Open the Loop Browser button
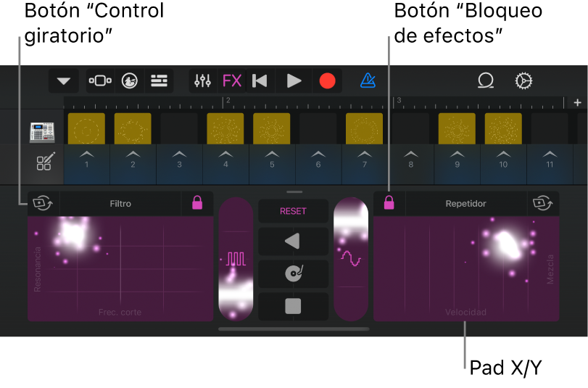The height and width of the screenshot is (388, 588). pos(486,81)
